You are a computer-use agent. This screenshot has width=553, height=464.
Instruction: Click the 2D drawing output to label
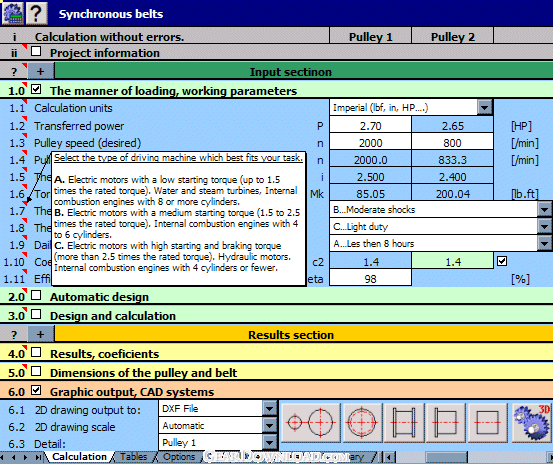(87, 410)
